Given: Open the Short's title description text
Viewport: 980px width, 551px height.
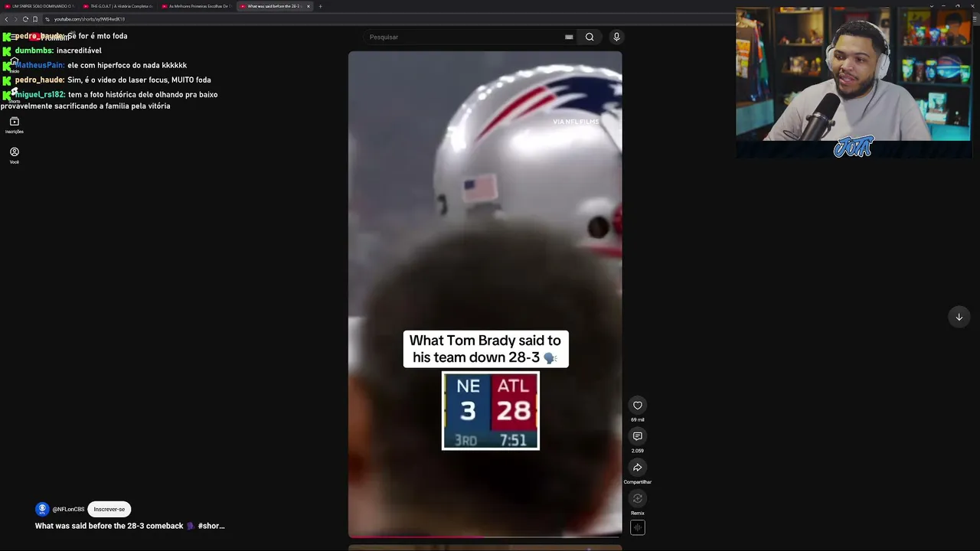Looking at the screenshot, I should 129,527.
